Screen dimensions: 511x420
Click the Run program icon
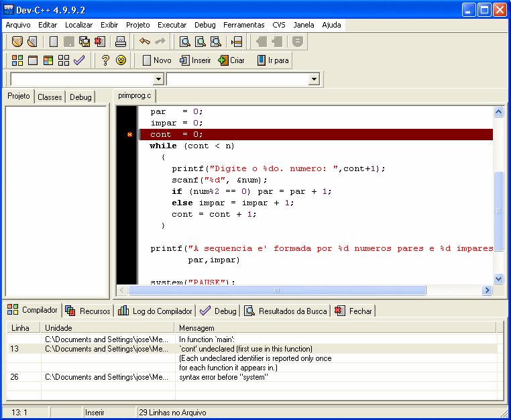point(33,60)
